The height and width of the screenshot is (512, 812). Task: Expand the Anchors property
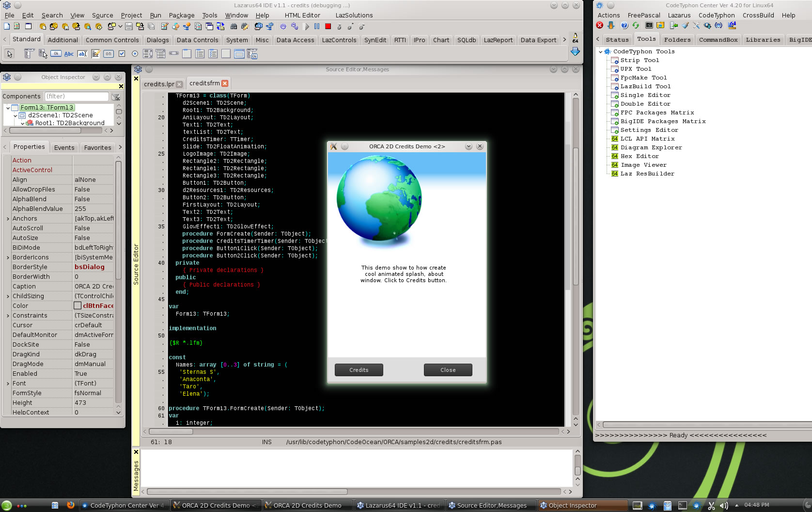8,219
